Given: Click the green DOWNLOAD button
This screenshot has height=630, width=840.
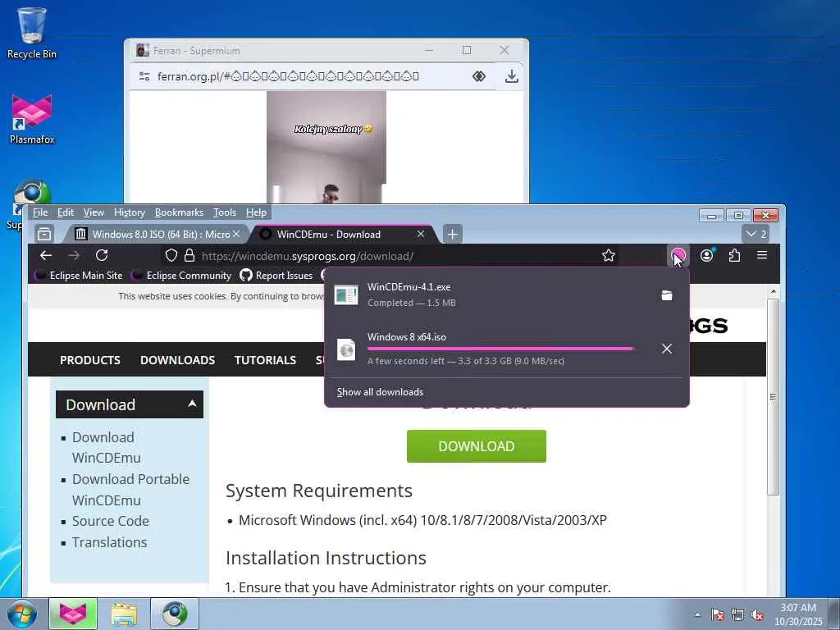Looking at the screenshot, I should click(x=477, y=446).
